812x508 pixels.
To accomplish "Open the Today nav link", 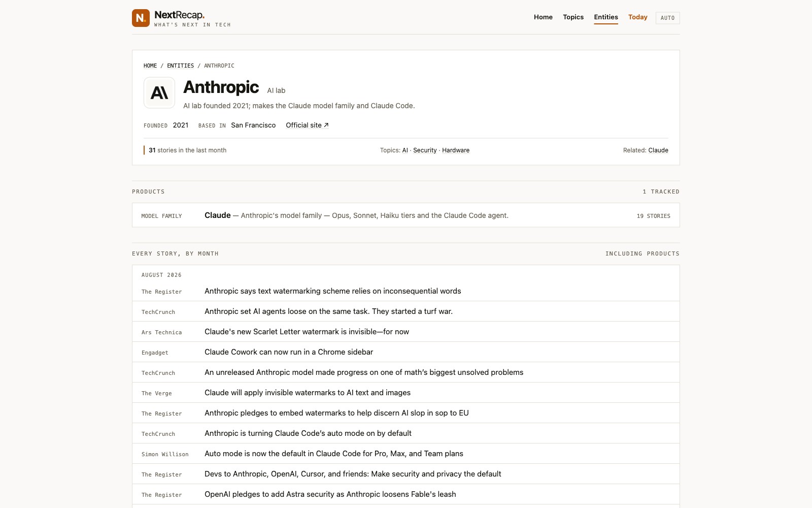I will tap(637, 17).
